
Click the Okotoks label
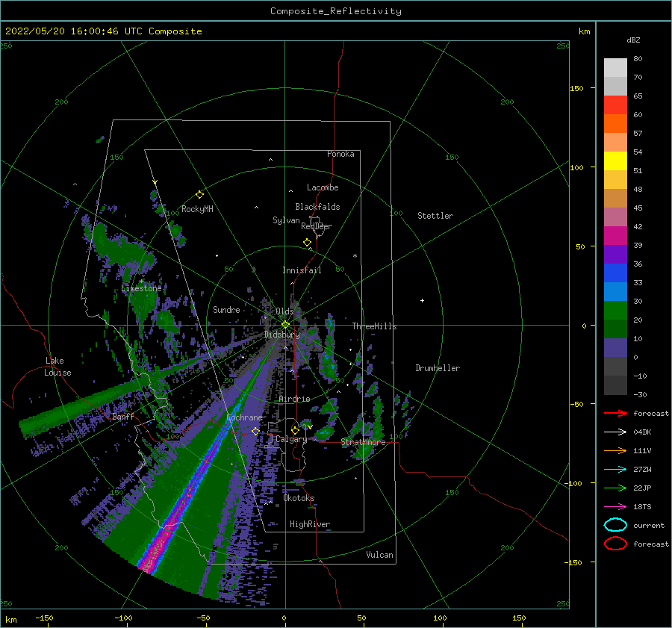coord(299,498)
